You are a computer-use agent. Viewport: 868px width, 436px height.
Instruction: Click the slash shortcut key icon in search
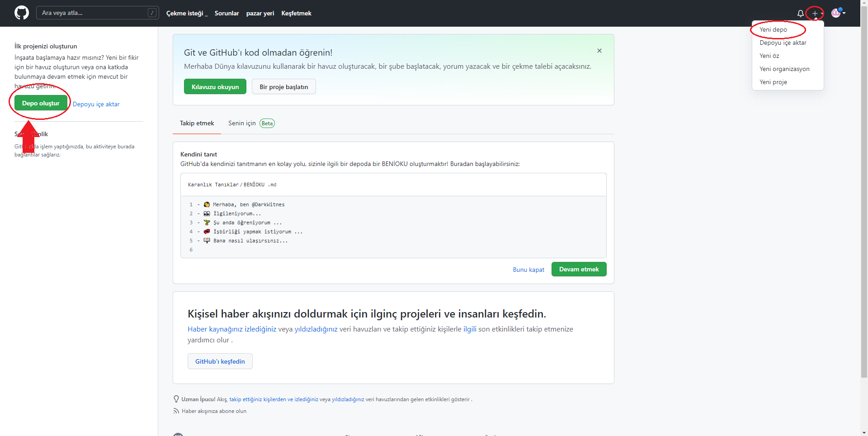coord(152,13)
